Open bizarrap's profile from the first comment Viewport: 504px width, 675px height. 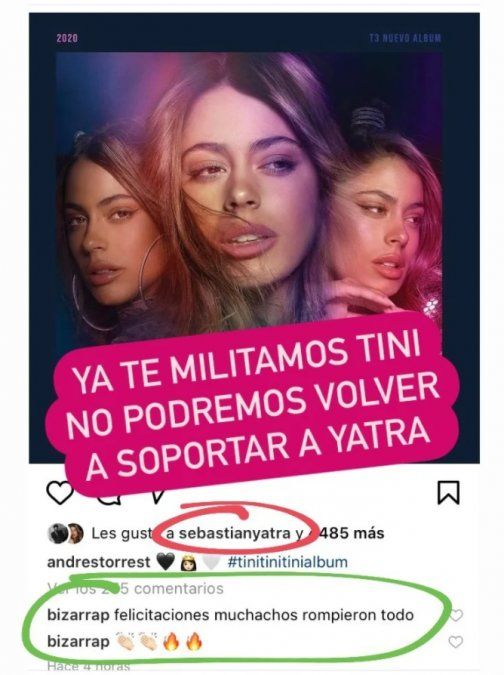(x=78, y=615)
